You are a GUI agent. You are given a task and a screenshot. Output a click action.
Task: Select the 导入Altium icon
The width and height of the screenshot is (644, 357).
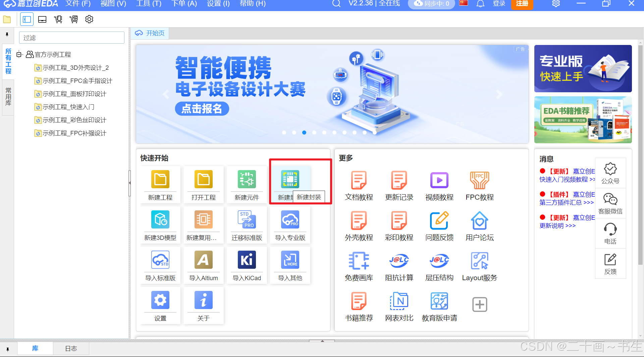point(204,260)
